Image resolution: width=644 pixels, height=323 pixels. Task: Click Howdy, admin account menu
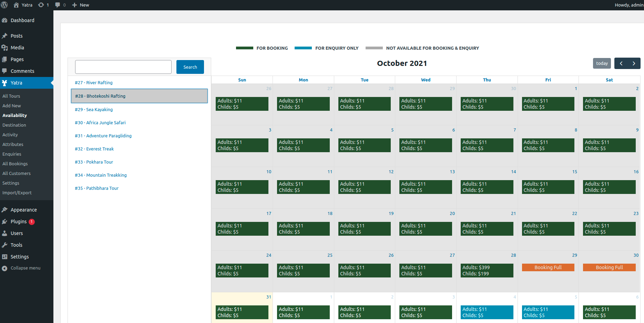tap(629, 5)
